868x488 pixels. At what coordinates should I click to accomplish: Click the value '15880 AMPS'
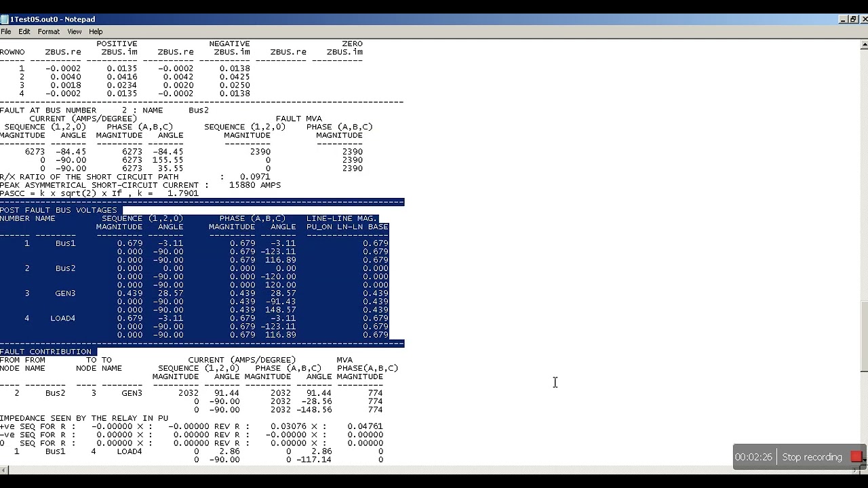pyautogui.click(x=255, y=185)
